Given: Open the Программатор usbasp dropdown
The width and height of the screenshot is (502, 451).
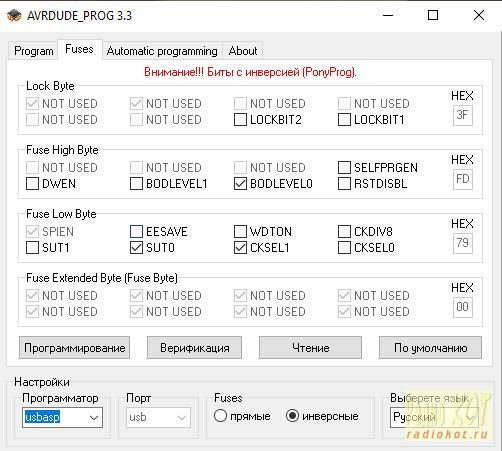Looking at the screenshot, I should point(62,417).
